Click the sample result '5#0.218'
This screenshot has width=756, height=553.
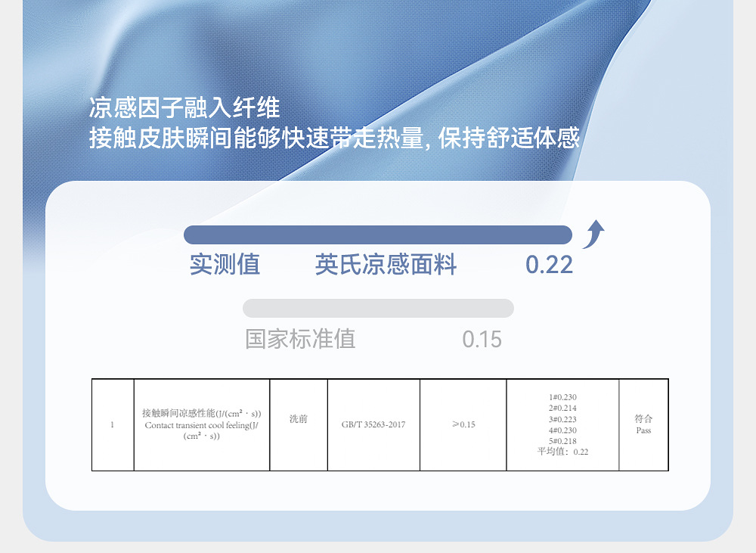[562, 441]
